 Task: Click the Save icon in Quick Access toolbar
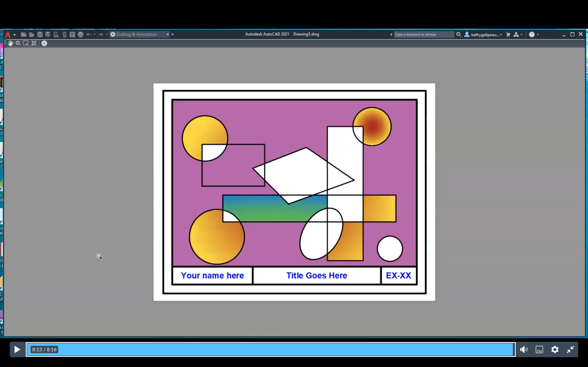click(40, 34)
